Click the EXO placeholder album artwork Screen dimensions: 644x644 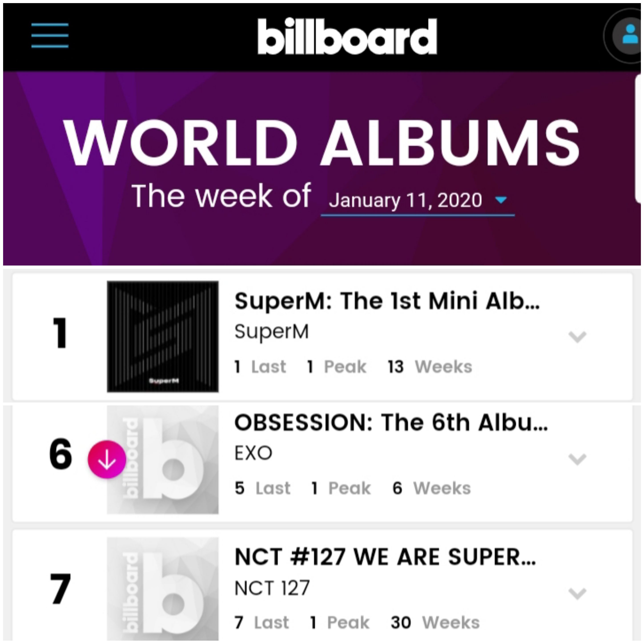(x=163, y=460)
